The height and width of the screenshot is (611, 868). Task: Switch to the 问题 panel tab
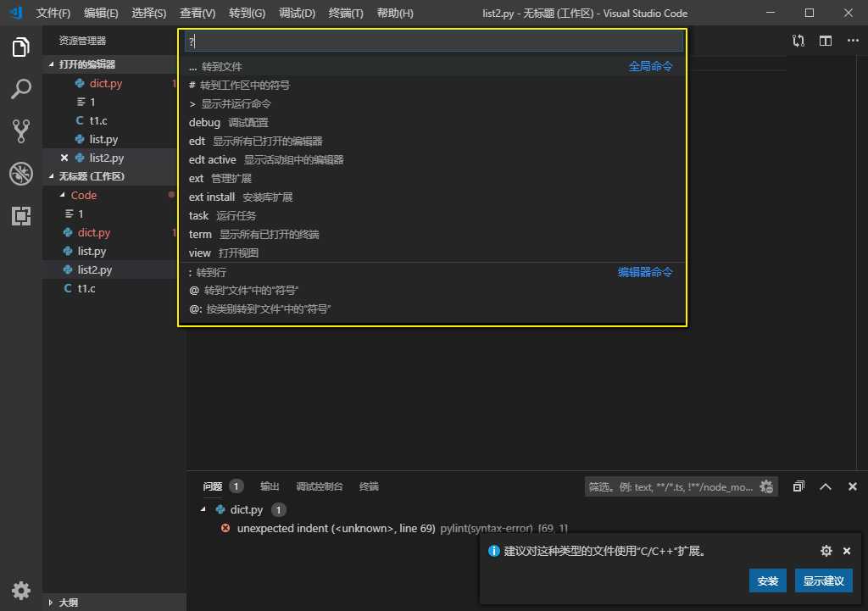pyautogui.click(x=213, y=486)
